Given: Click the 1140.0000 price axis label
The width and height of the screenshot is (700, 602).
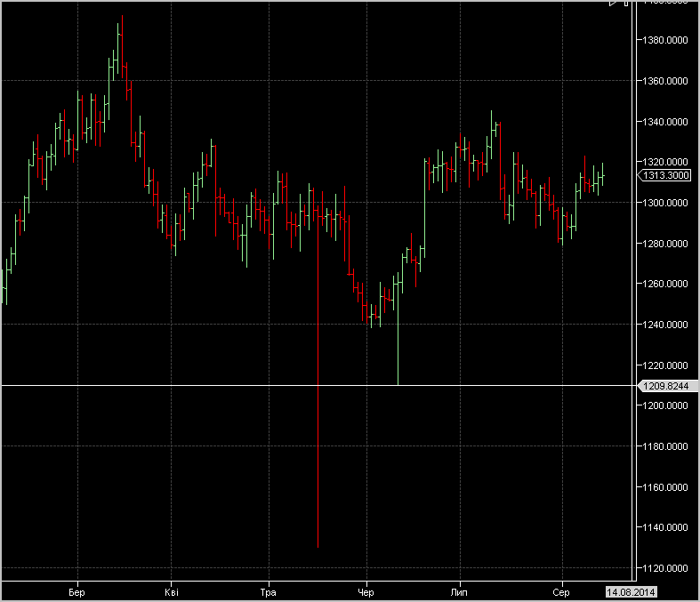Looking at the screenshot, I should (x=664, y=527).
